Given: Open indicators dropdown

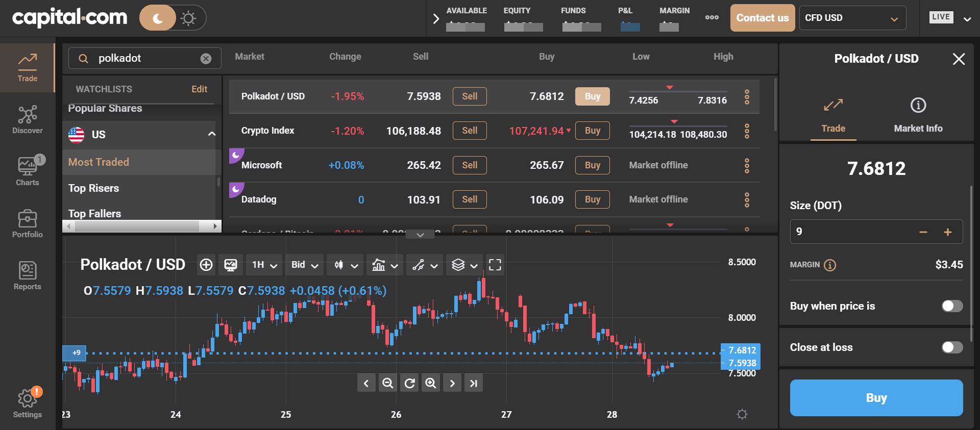Looking at the screenshot, I should [385, 265].
